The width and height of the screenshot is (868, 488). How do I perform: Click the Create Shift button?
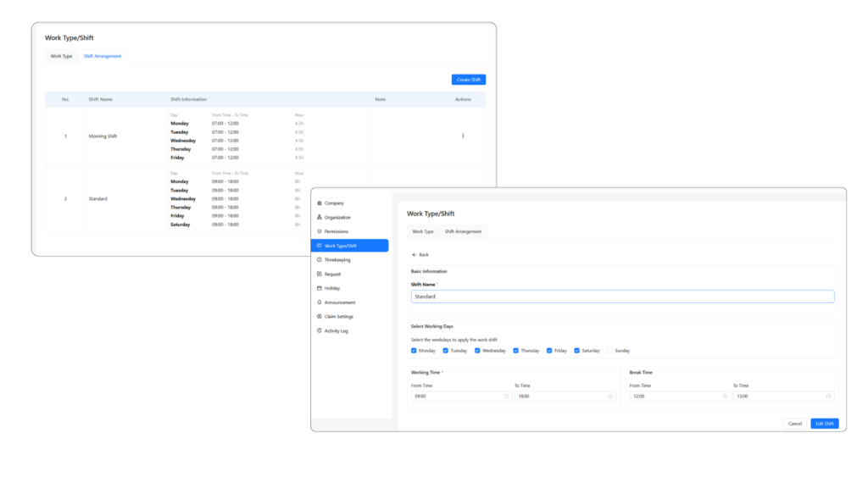click(469, 80)
